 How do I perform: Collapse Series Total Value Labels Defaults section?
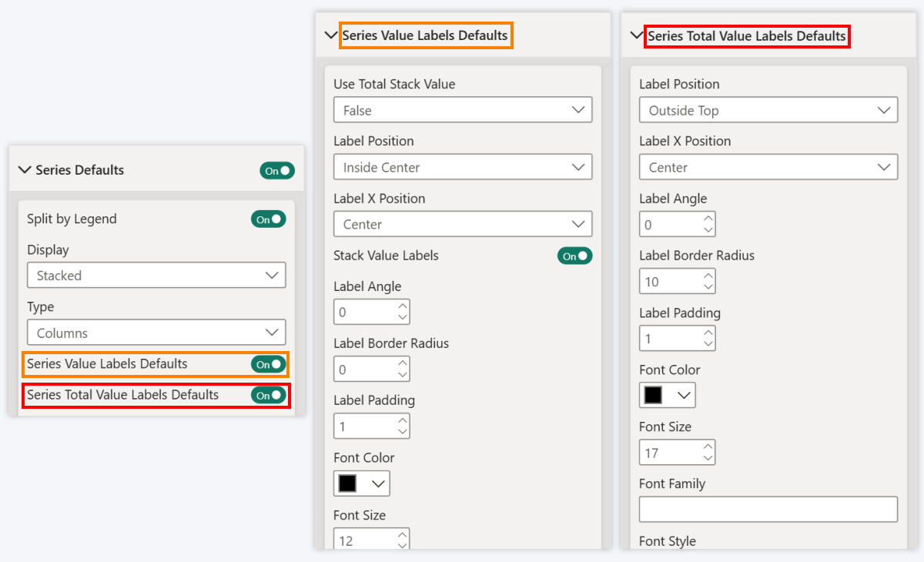[637, 35]
